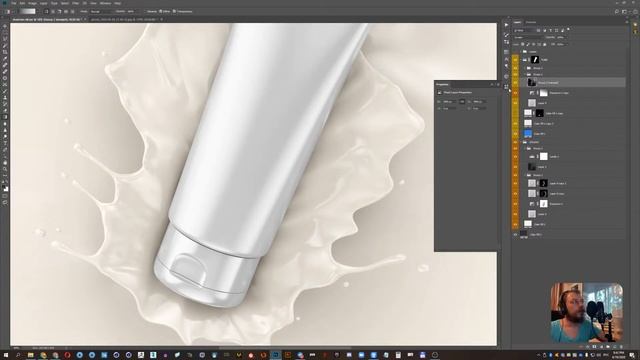640x360 pixels.
Task: Select the Move tool
Action: point(5,27)
